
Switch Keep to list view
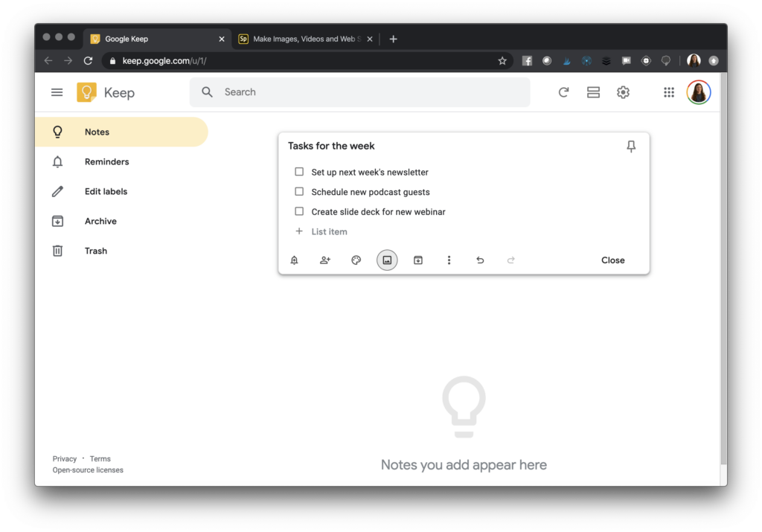593,92
